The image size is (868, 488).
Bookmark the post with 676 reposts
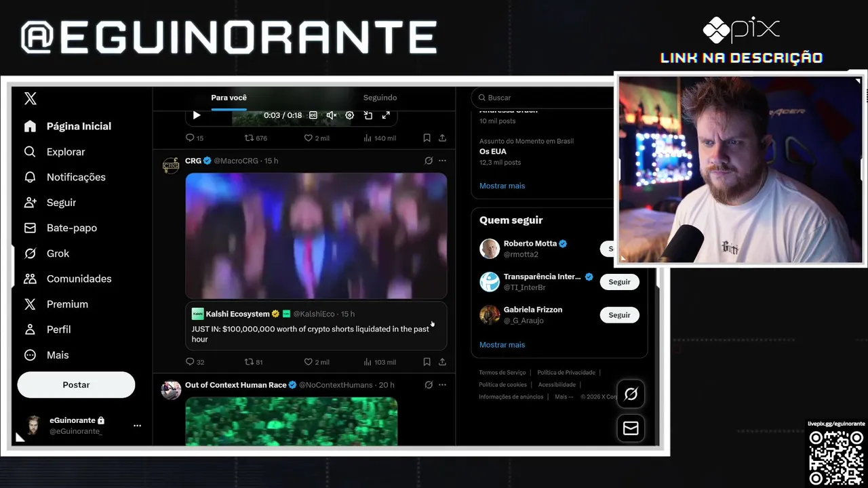(427, 138)
